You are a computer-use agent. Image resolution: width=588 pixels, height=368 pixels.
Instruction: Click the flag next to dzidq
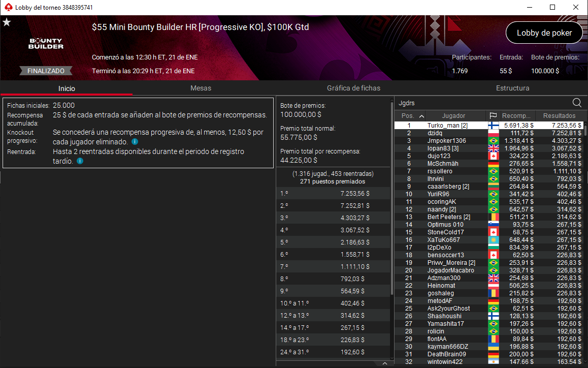493,133
